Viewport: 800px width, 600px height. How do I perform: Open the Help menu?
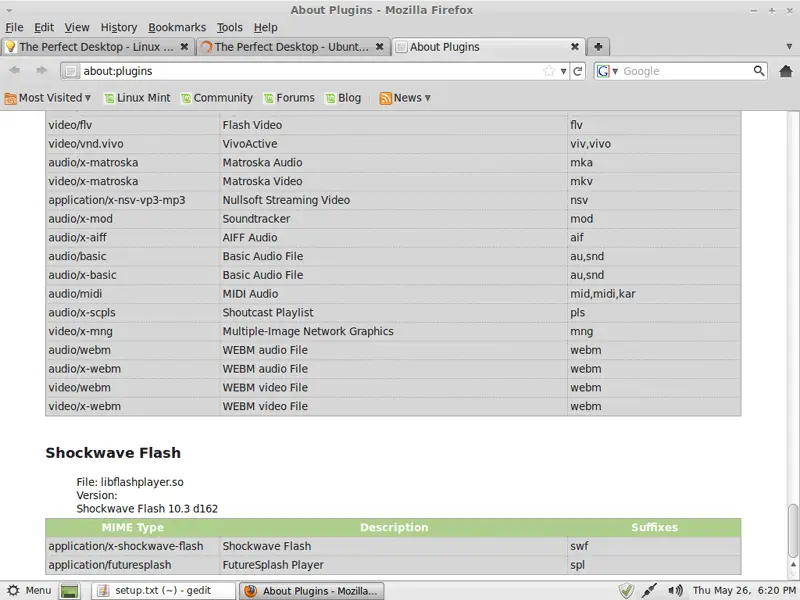(266, 28)
